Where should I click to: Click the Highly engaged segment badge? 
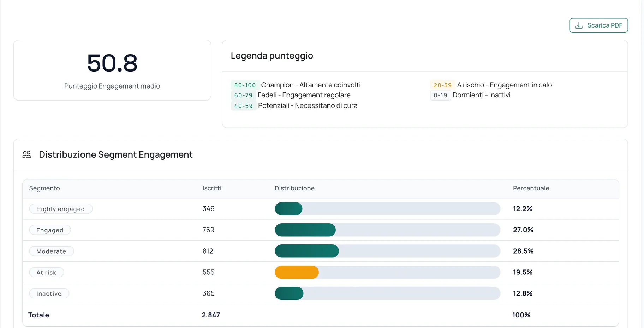[x=61, y=209]
